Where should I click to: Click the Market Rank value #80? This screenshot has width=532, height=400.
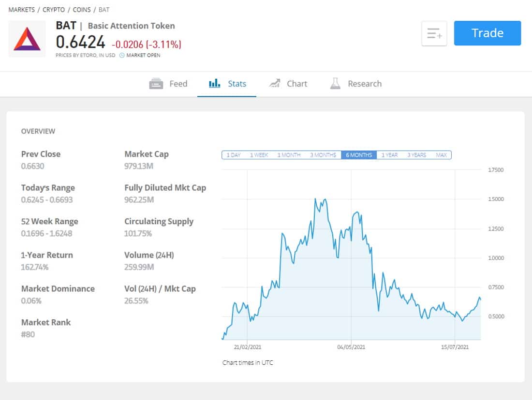click(28, 334)
